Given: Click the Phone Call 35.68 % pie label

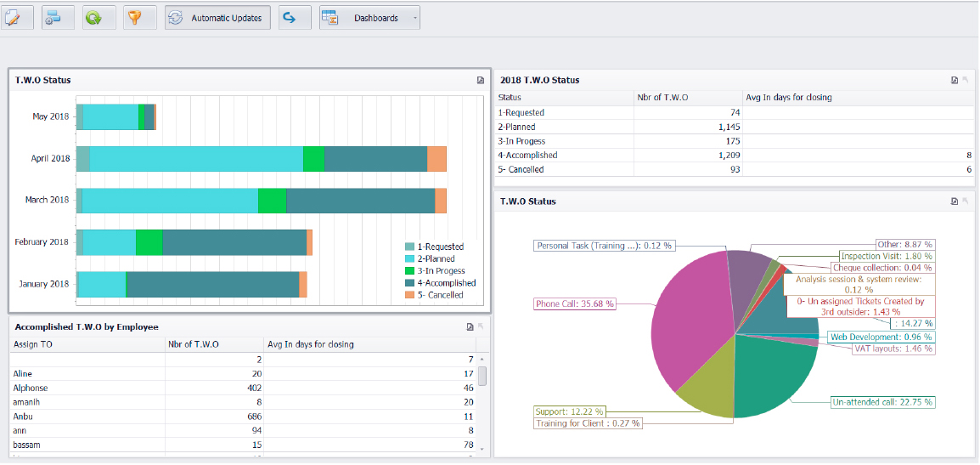Looking at the screenshot, I should coord(575,303).
